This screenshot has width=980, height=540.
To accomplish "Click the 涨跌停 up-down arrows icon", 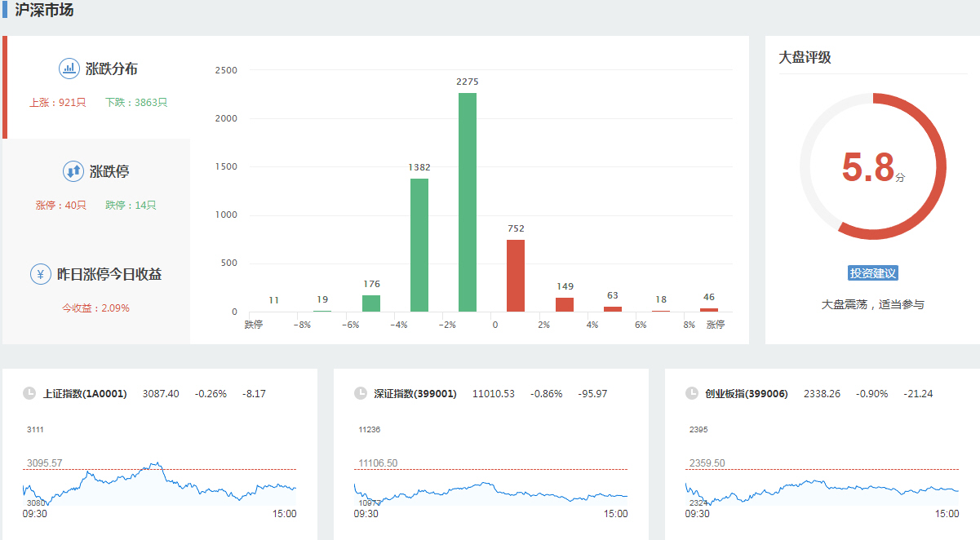I will click(x=73, y=171).
